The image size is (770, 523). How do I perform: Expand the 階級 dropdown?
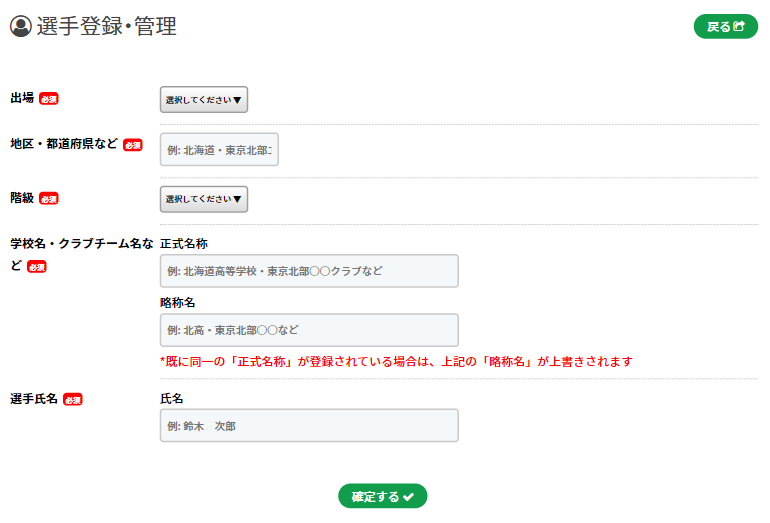204,199
